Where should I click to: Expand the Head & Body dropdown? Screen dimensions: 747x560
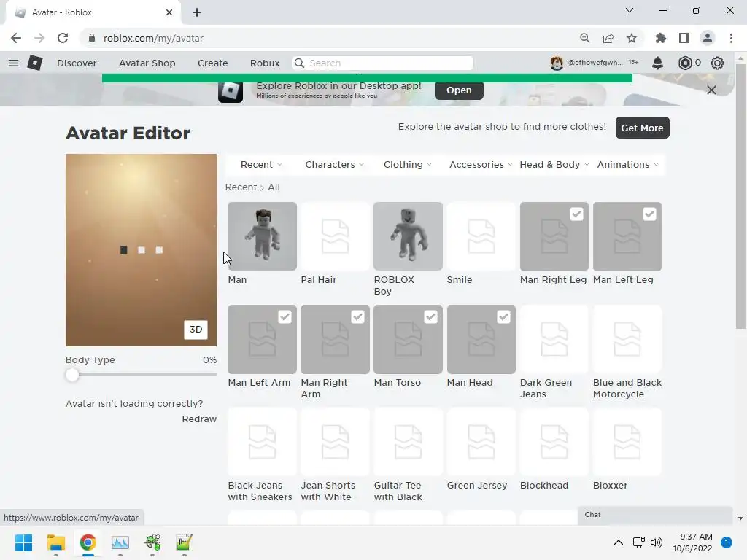coord(554,164)
